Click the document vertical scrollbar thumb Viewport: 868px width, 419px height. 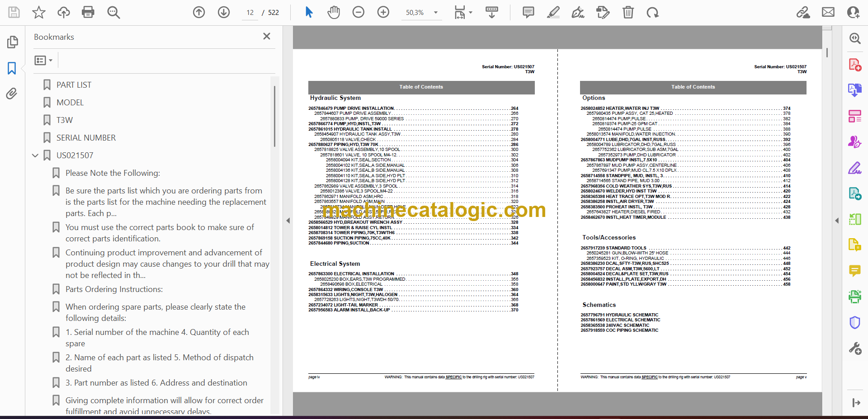pos(827,53)
